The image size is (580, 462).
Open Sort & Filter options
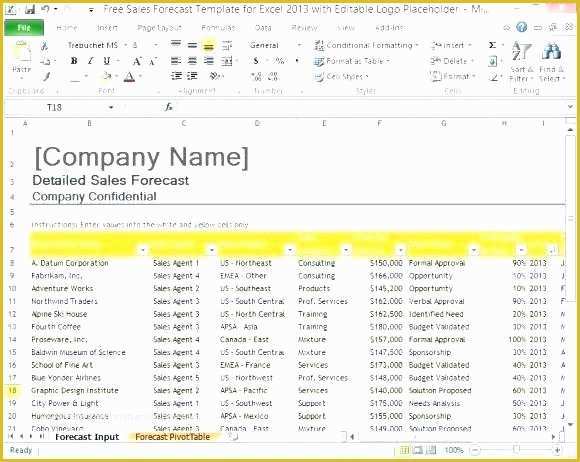(521, 61)
